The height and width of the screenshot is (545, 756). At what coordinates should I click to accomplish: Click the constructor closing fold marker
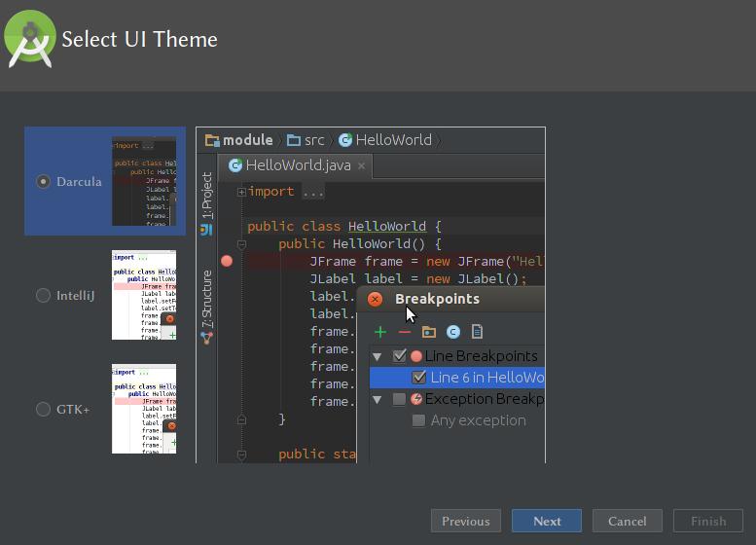(241, 419)
